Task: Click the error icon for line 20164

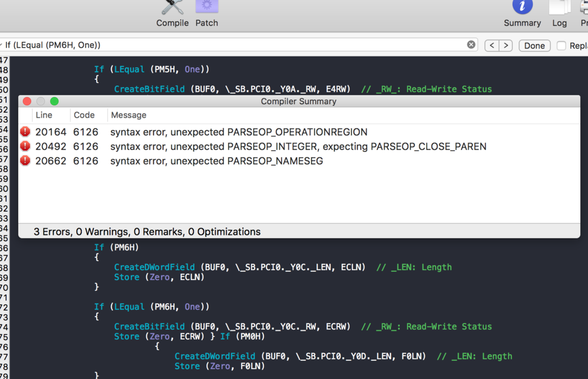Action: pyautogui.click(x=25, y=132)
